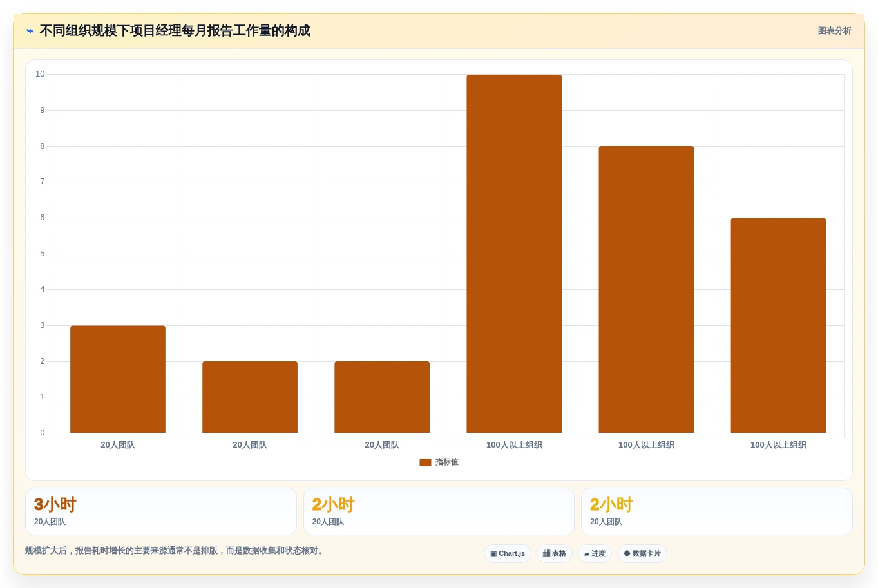Click the 20人团队 bar with value 3
The image size is (878, 588).
point(118,379)
